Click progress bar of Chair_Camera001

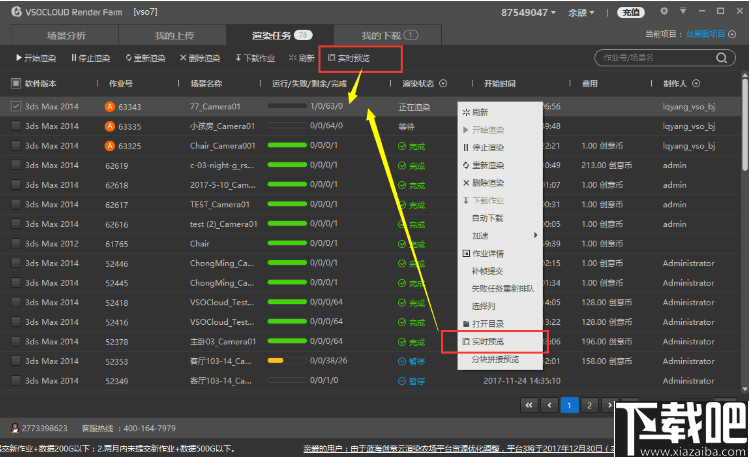coord(287,145)
